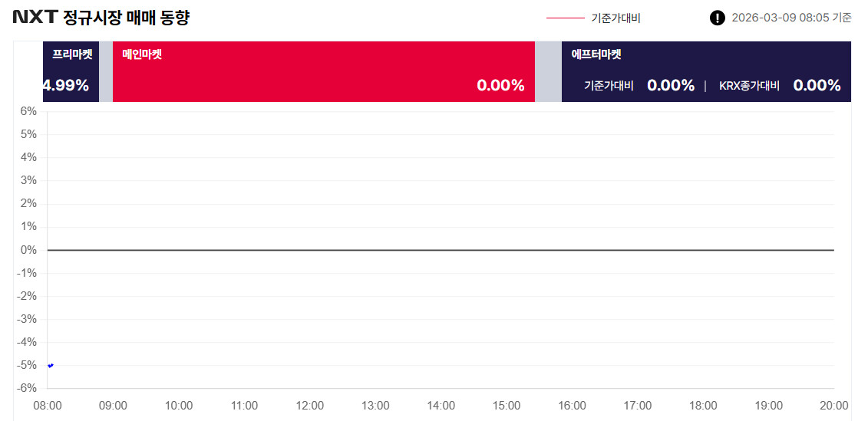Click the blue data point at -5%
This screenshot has height=421, width=868.
pyautogui.click(x=51, y=365)
